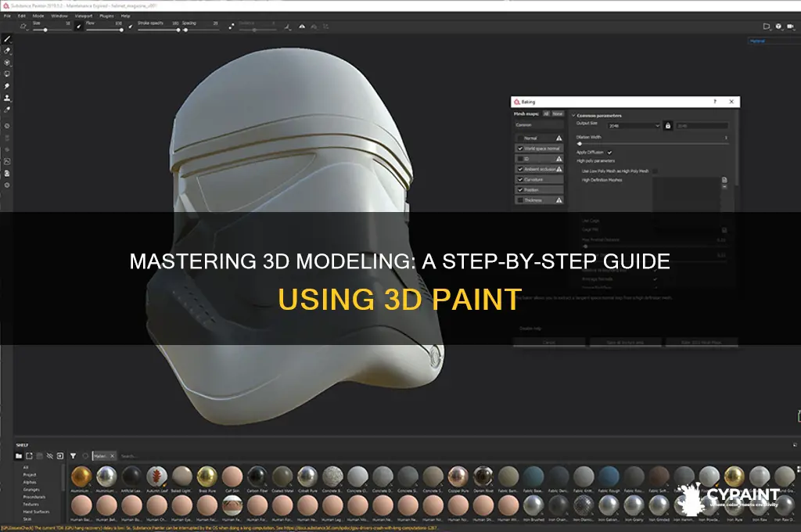Viewport: 801px width, 532px height.
Task: Enable the ID mesh map checkbox
Action: point(520,159)
